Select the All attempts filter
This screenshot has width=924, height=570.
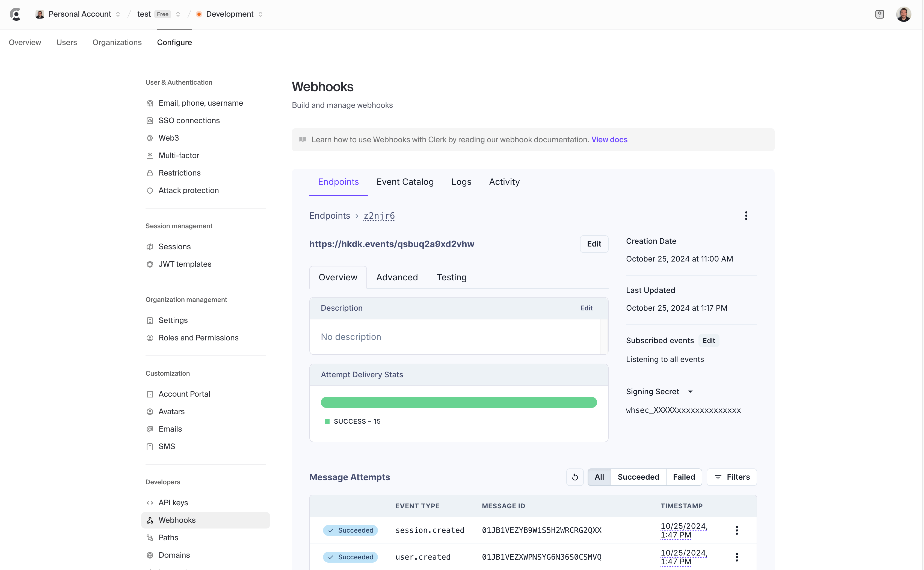[599, 477]
